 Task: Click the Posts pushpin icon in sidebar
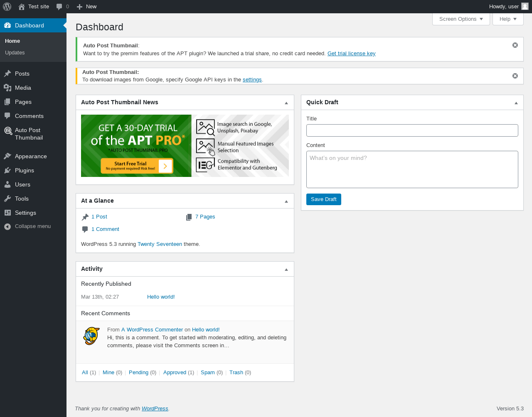pyautogui.click(x=7, y=74)
